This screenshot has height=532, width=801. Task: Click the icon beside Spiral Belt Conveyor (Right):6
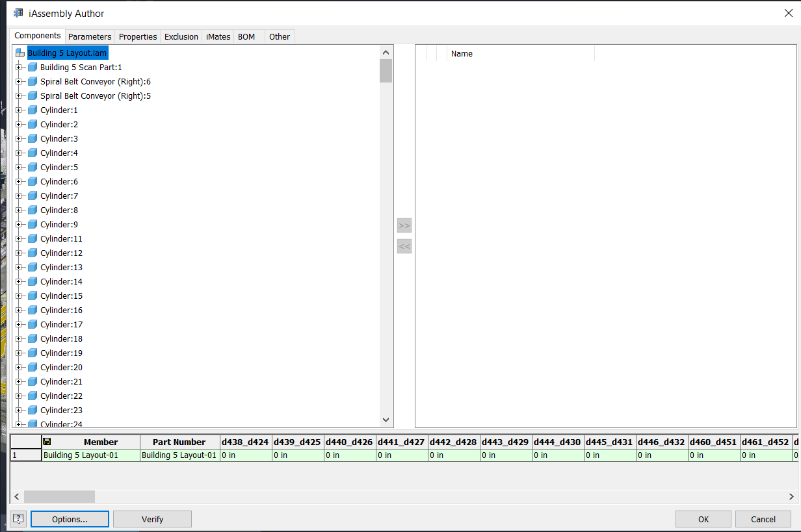pyautogui.click(x=33, y=81)
